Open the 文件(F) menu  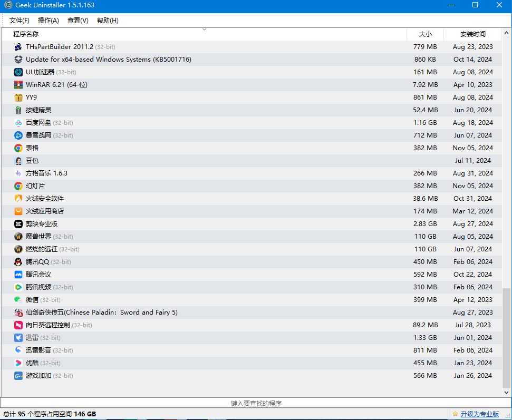pyautogui.click(x=20, y=21)
